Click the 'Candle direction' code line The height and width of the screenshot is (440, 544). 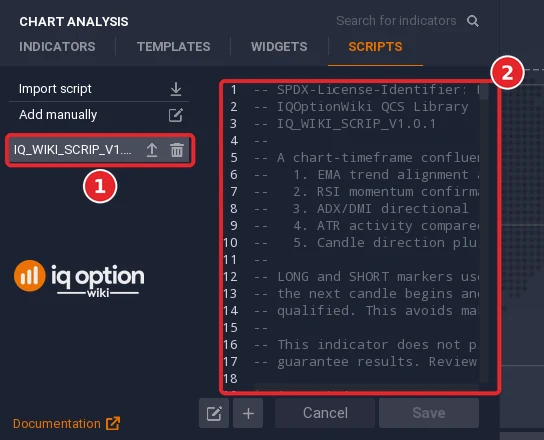coord(365,243)
